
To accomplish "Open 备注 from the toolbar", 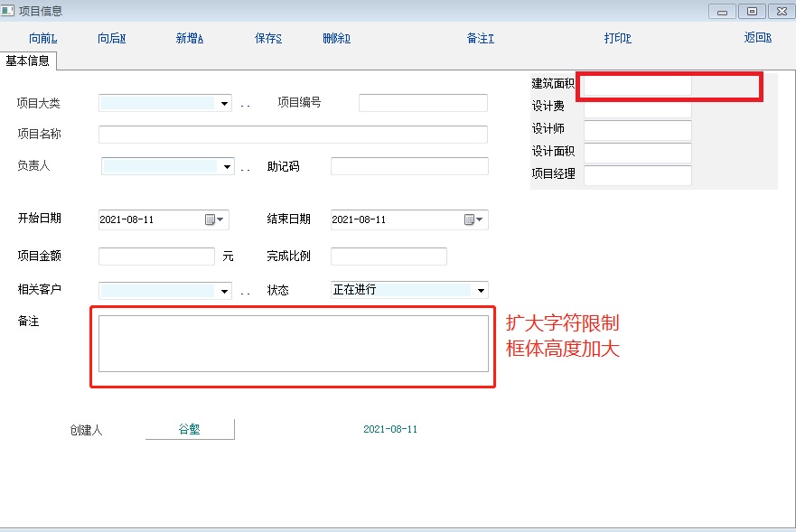I will [x=480, y=38].
